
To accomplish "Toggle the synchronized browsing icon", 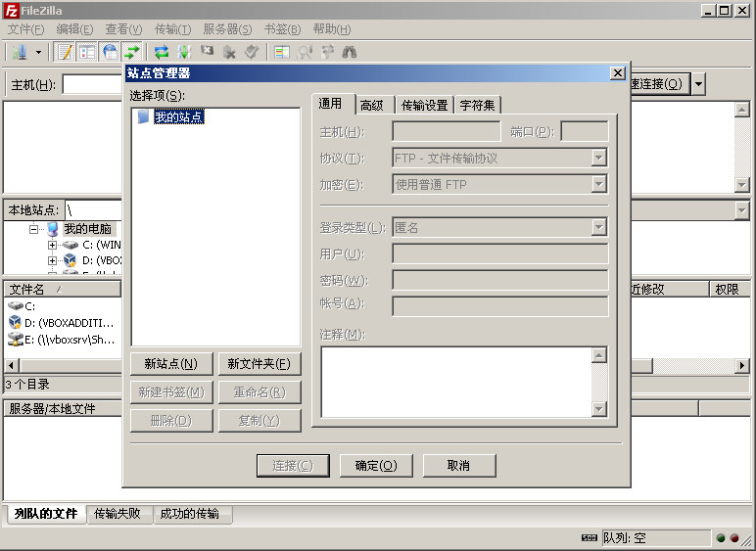I will click(x=327, y=52).
